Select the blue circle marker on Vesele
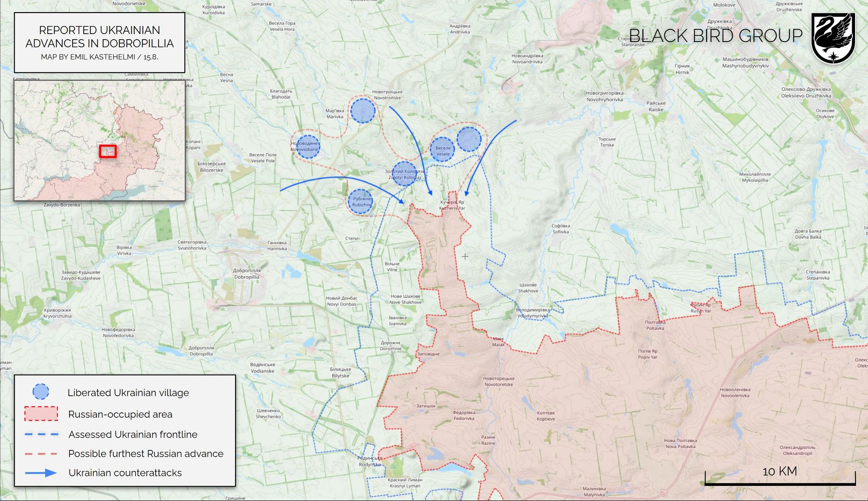Viewport: 868px width, 501px height. click(x=442, y=149)
